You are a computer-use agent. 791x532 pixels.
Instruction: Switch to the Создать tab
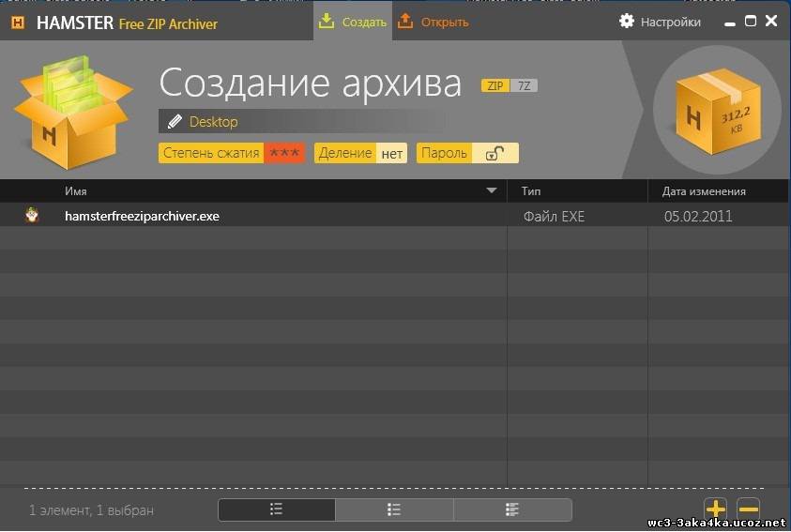pos(353,22)
